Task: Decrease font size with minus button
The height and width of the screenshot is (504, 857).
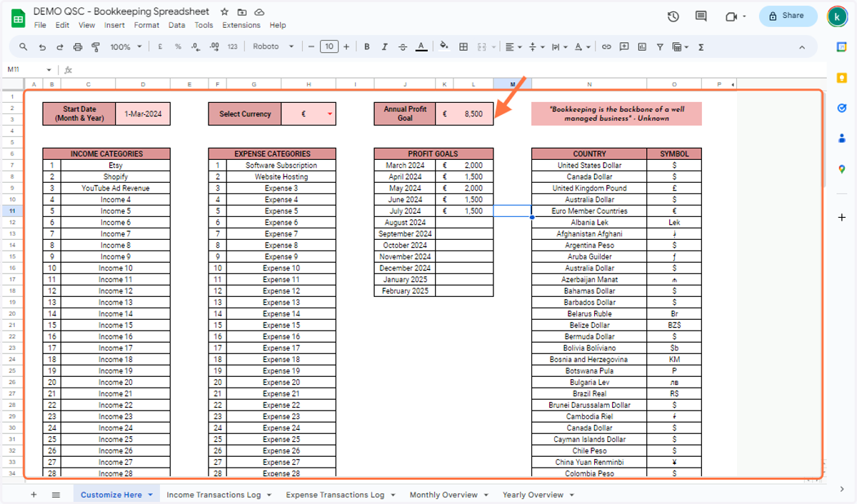Action: click(x=311, y=46)
